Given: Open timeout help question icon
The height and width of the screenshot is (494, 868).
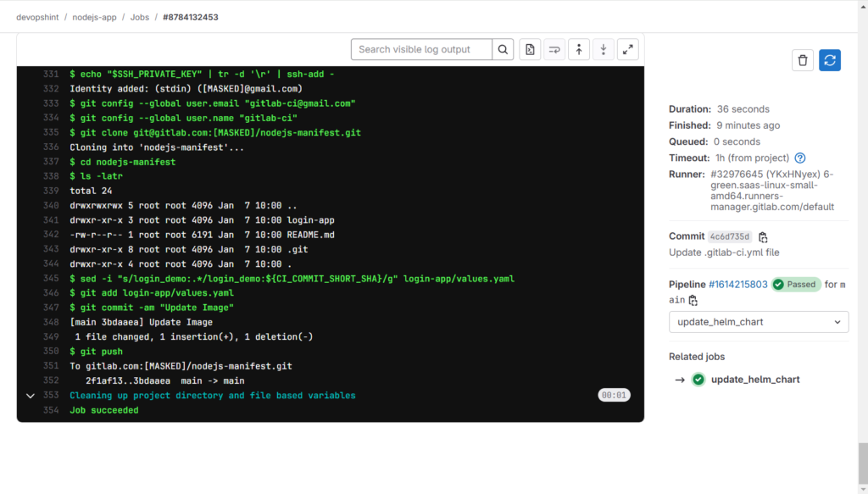Looking at the screenshot, I should (800, 158).
